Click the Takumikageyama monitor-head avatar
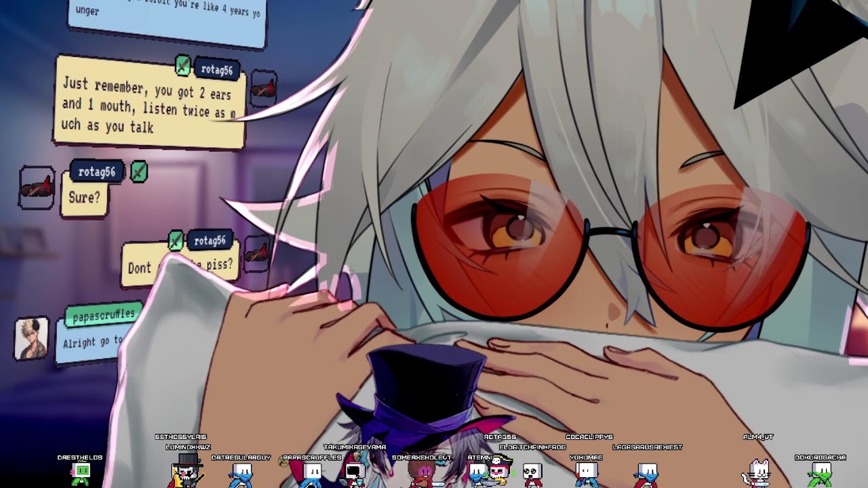 (x=355, y=473)
